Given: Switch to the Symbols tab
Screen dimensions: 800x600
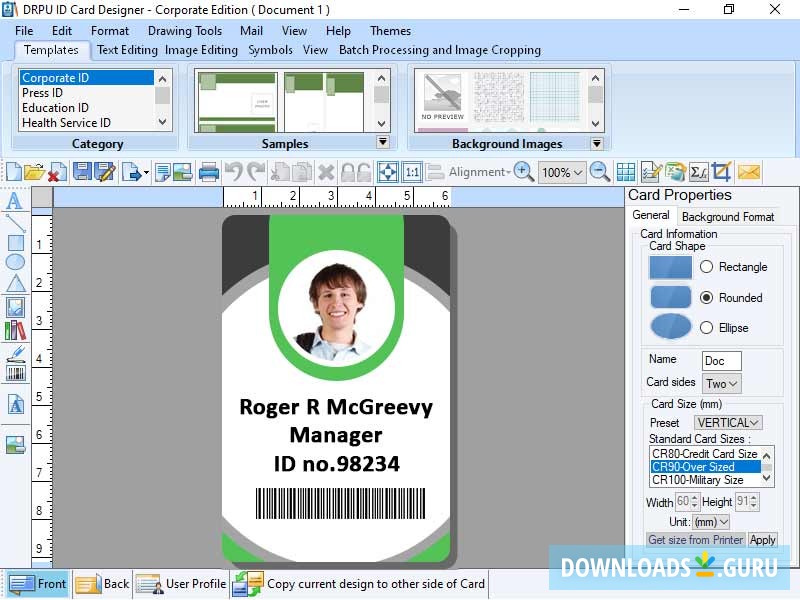Looking at the screenshot, I should [270, 49].
